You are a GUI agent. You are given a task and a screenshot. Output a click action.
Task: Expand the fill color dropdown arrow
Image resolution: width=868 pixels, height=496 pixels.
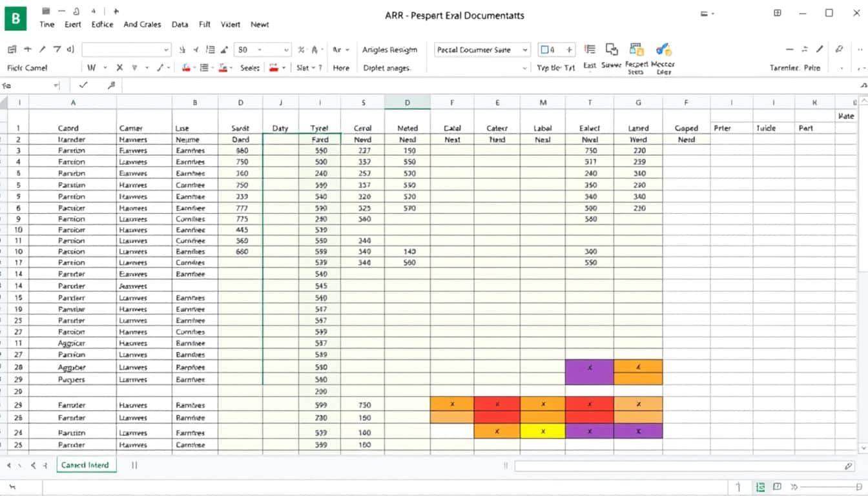click(194, 68)
